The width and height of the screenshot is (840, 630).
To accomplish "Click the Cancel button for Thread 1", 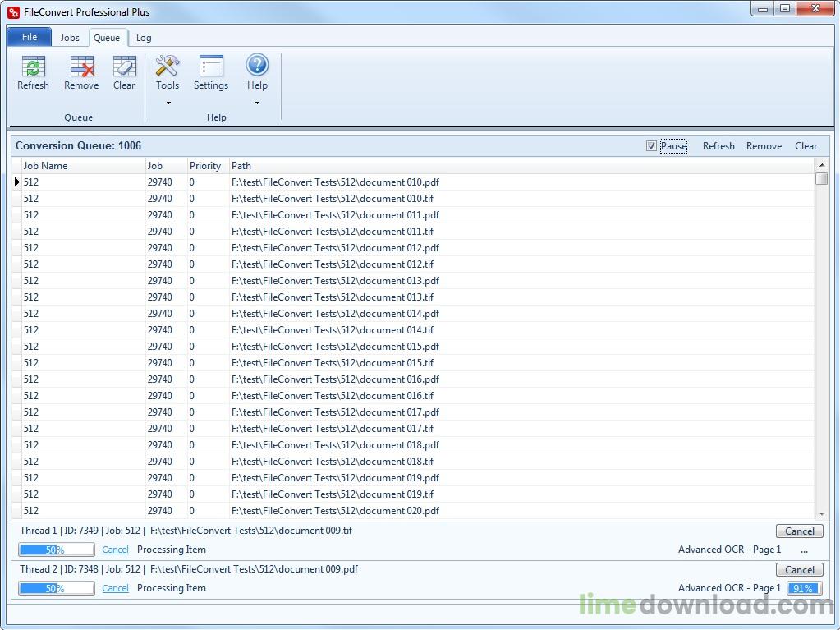I will pos(799,531).
